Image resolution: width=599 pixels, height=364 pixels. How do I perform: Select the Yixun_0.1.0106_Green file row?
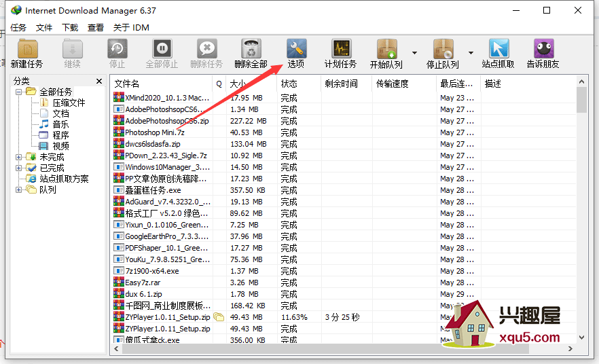coord(344,225)
